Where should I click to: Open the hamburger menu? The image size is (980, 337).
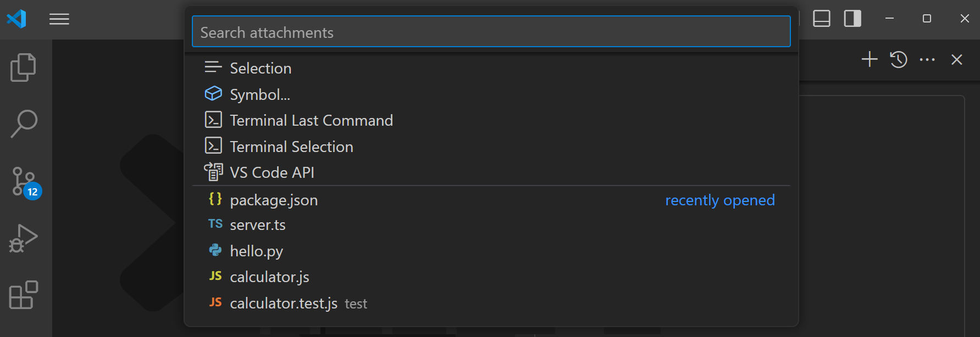coord(59,19)
